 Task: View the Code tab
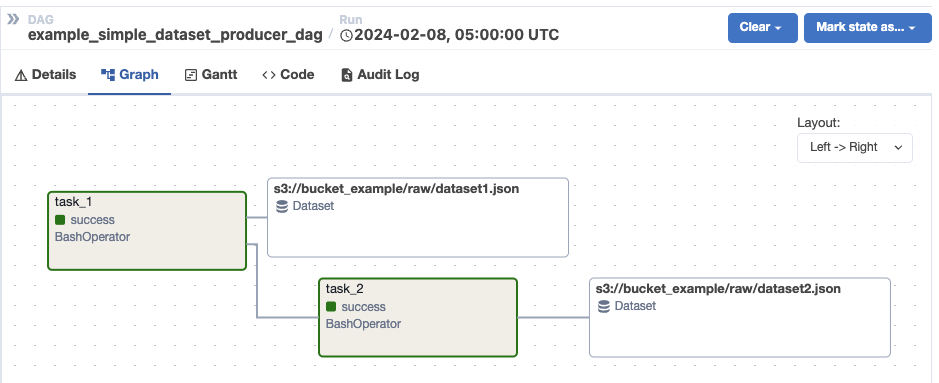click(x=288, y=75)
